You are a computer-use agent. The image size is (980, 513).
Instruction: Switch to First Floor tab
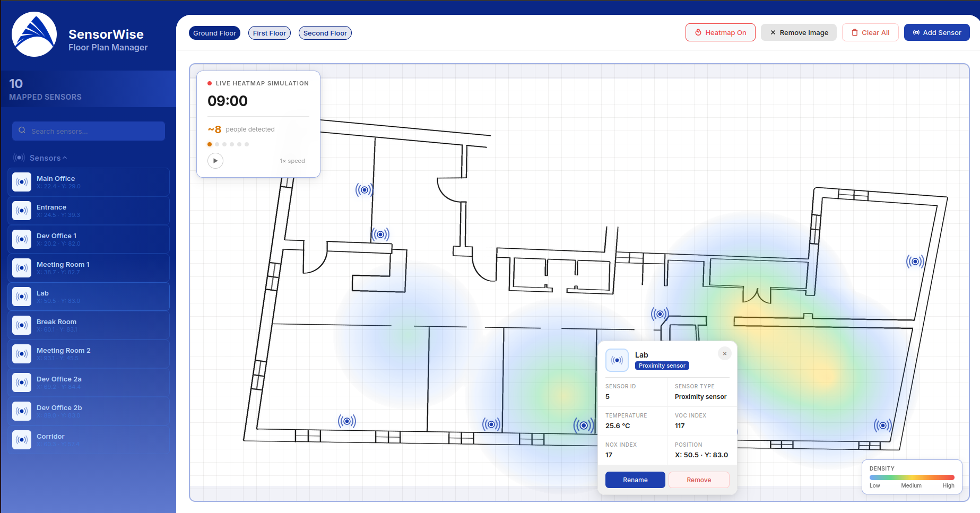270,33
